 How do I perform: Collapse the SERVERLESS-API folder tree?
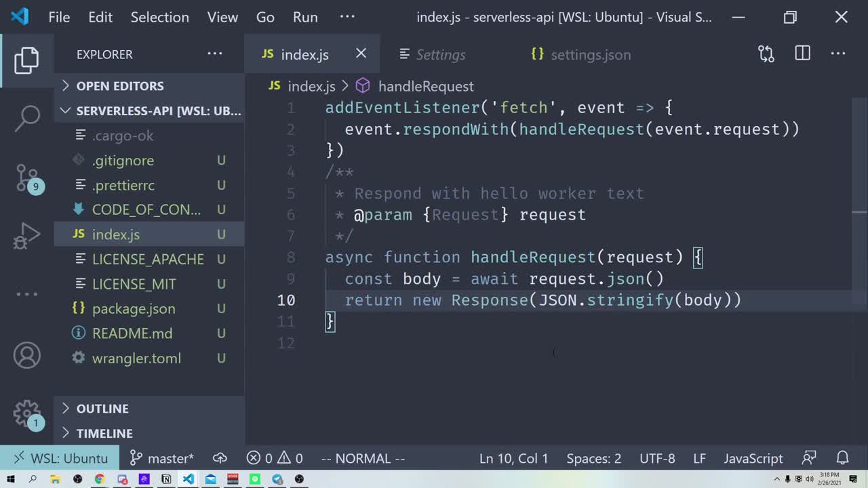(66, 110)
